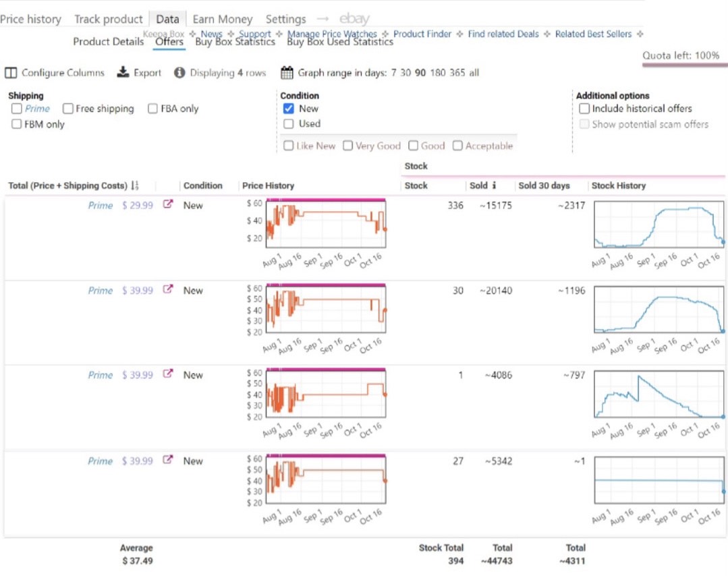Open the Product Finder link

point(422,34)
